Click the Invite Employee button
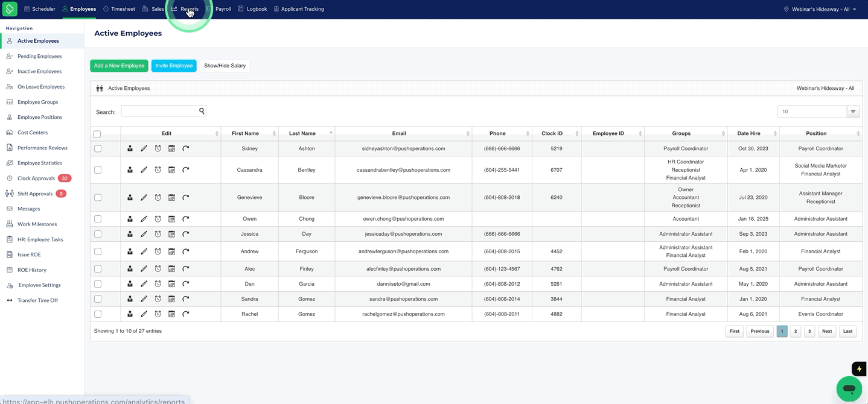Screen dimensions: 868x404 click(174, 66)
